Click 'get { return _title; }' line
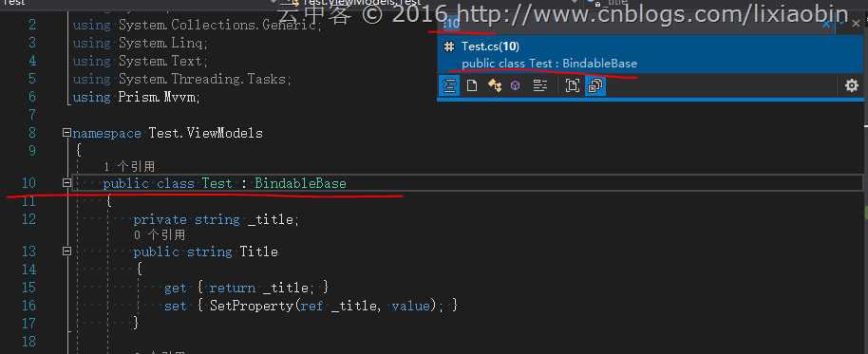Screen dimensions: 868x354 tap(246, 288)
